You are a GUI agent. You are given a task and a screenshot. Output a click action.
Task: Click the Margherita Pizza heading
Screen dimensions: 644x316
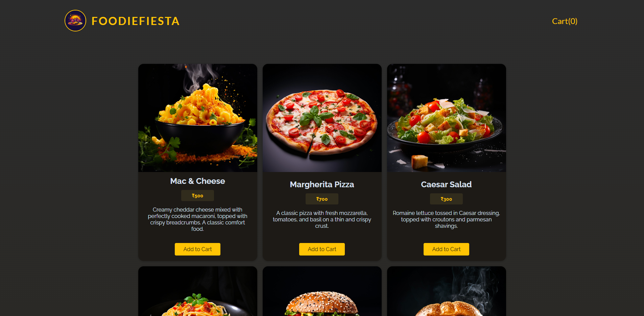pos(322,185)
